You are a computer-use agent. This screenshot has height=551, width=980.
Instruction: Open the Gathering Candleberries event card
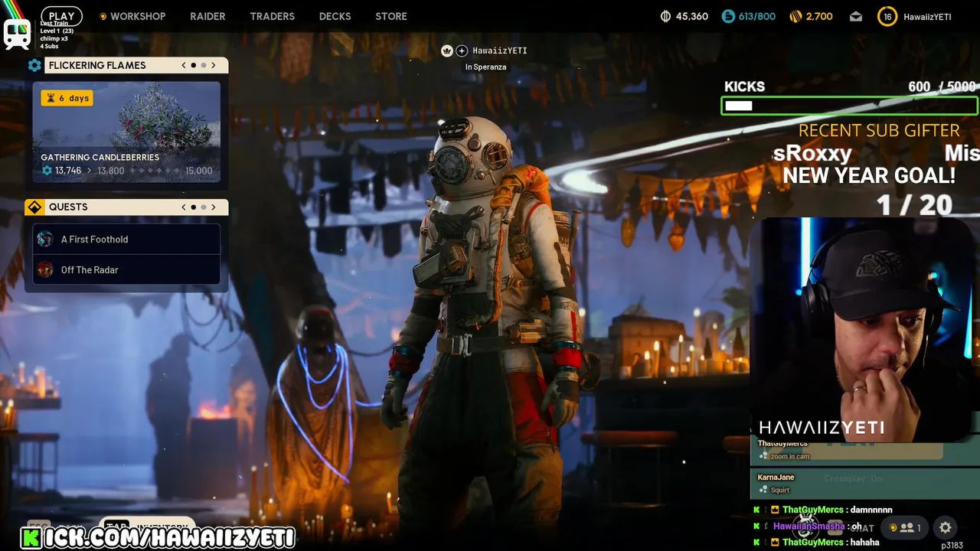coord(126,132)
